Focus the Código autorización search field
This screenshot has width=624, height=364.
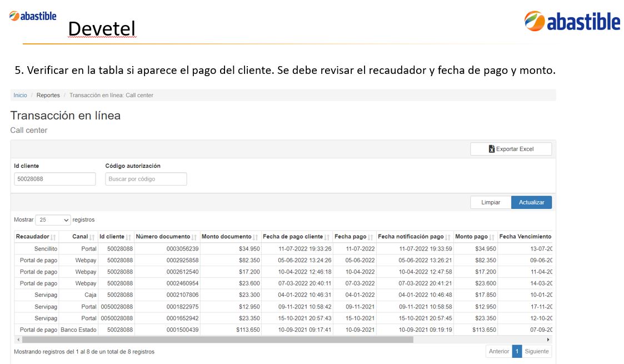tap(146, 179)
